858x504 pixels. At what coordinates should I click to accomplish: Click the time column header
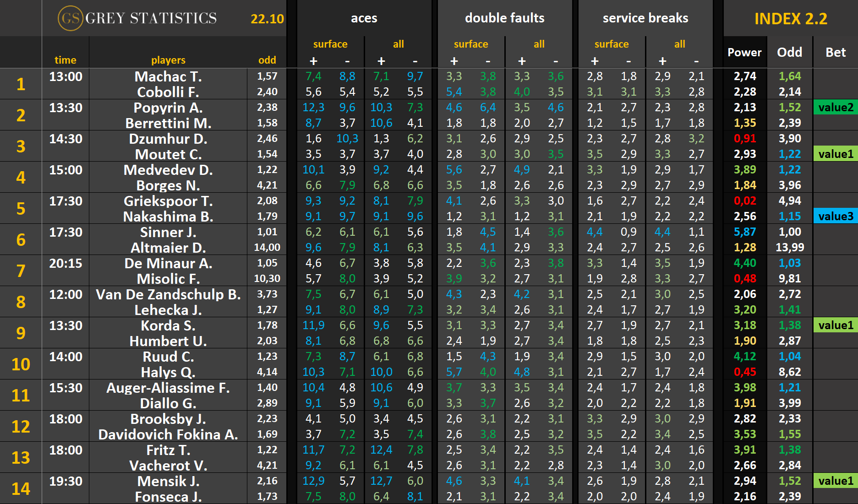pos(66,60)
